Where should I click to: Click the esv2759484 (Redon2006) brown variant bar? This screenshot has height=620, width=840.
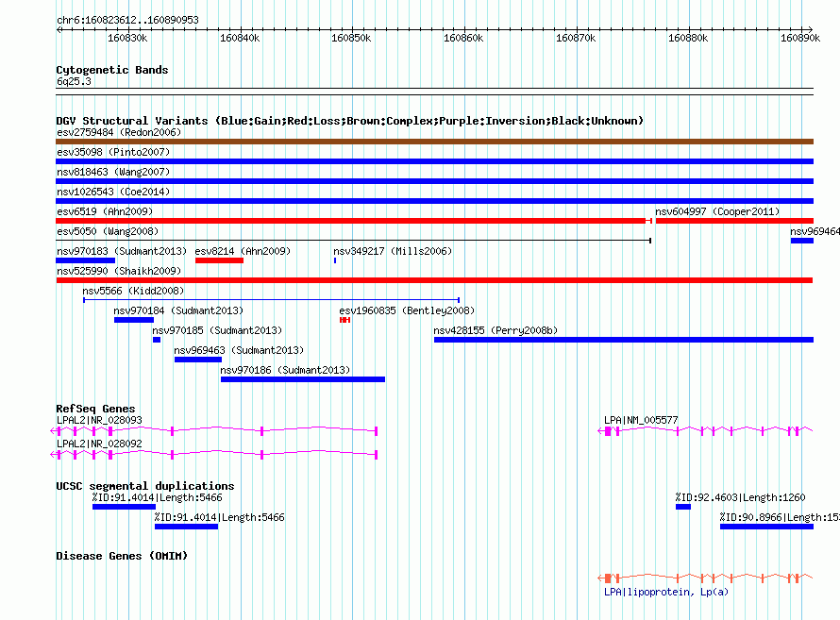(434, 142)
